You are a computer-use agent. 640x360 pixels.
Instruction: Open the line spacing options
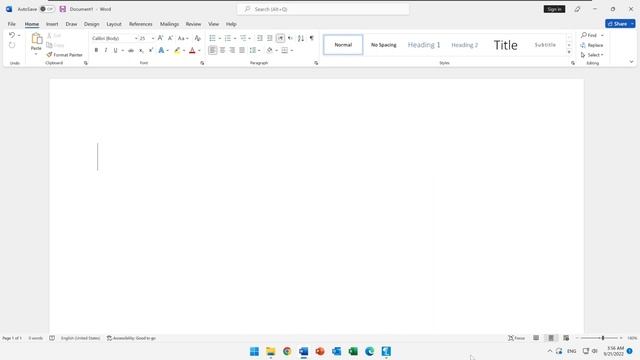(x=254, y=50)
